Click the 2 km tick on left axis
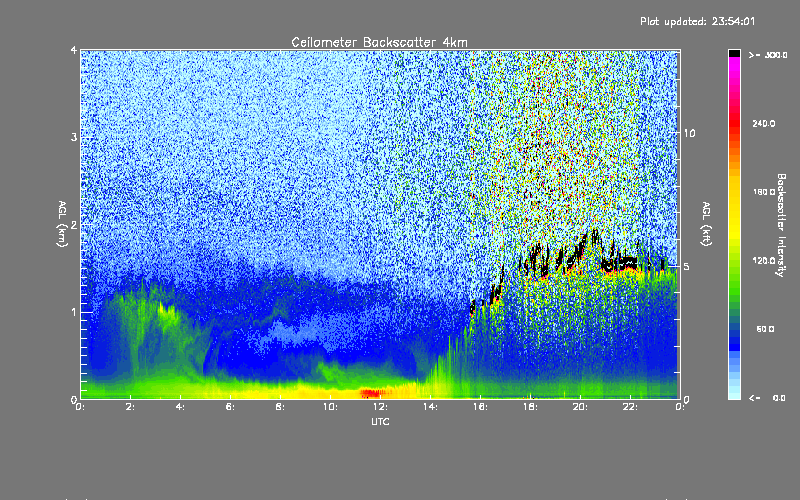 coord(74,224)
